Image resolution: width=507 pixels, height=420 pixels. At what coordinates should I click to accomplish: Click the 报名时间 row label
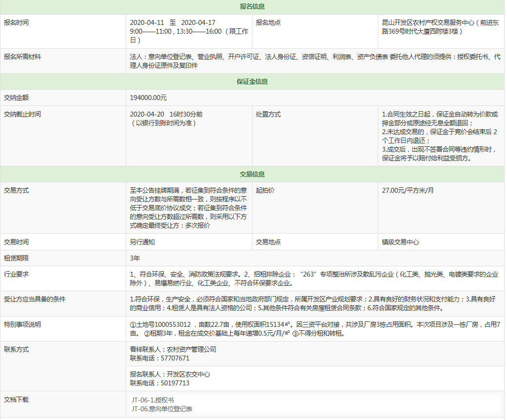[16, 22]
